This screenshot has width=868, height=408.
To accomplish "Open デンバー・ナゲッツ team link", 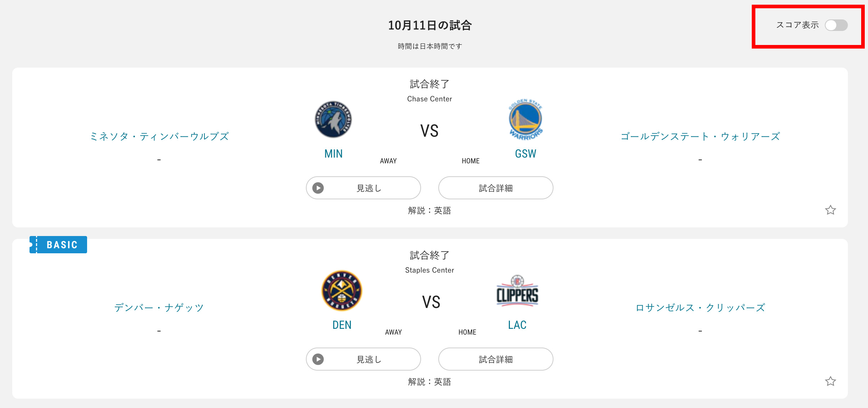I will tap(159, 308).
